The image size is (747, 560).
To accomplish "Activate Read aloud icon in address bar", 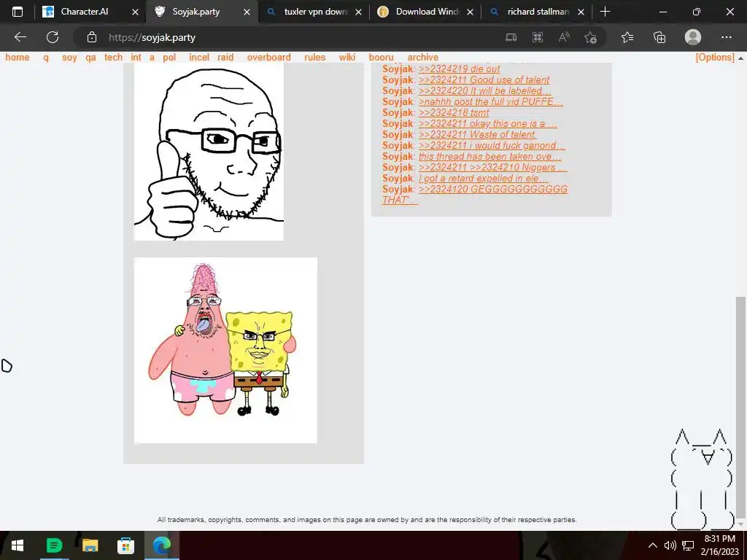I will point(564,37).
